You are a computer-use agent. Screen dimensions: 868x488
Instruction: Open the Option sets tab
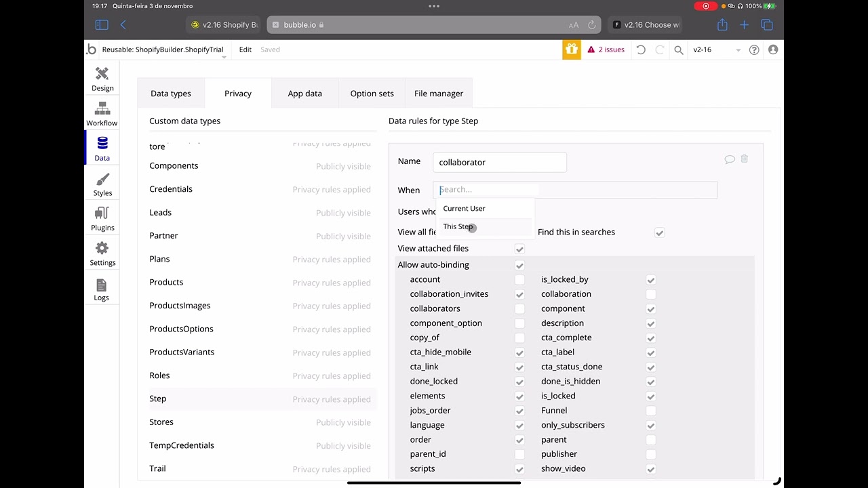click(372, 94)
